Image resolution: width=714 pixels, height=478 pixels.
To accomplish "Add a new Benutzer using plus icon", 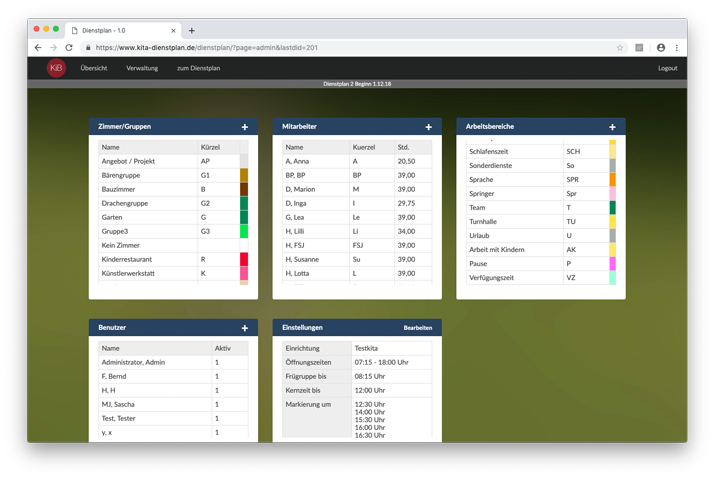I will (x=245, y=328).
